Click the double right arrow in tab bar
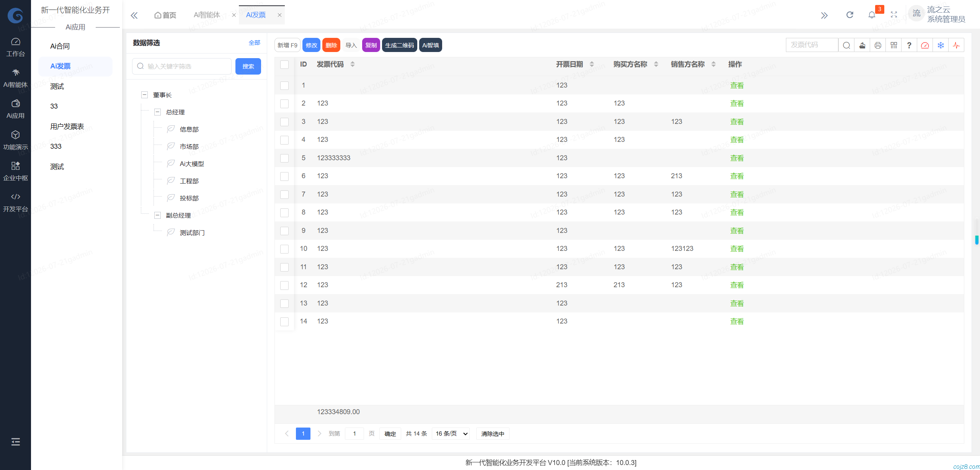This screenshot has height=470, width=980. [824, 15]
